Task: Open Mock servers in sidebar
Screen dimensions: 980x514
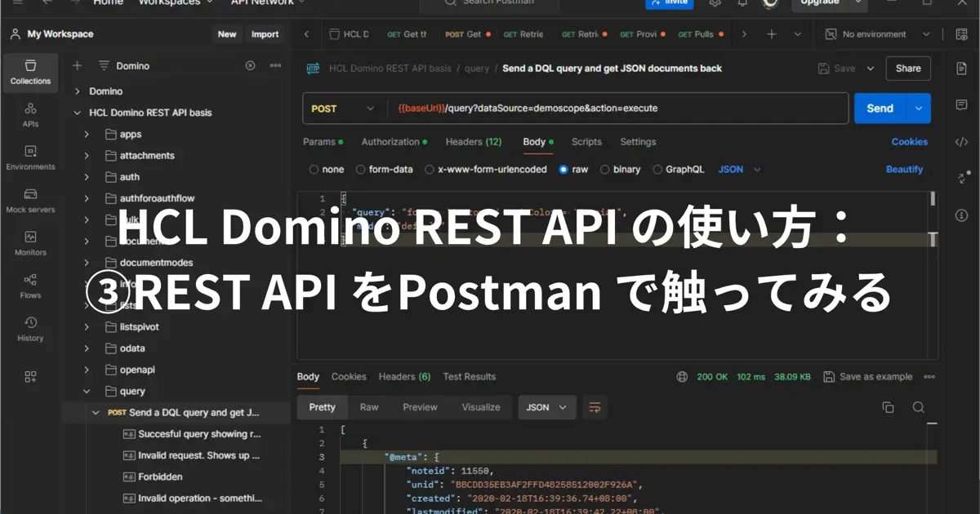Action: pos(30,201)
